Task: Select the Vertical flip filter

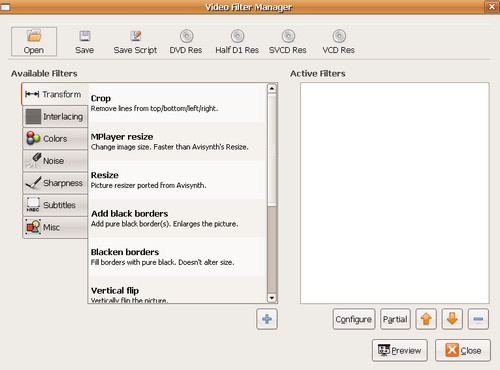Action: [177, 290]
